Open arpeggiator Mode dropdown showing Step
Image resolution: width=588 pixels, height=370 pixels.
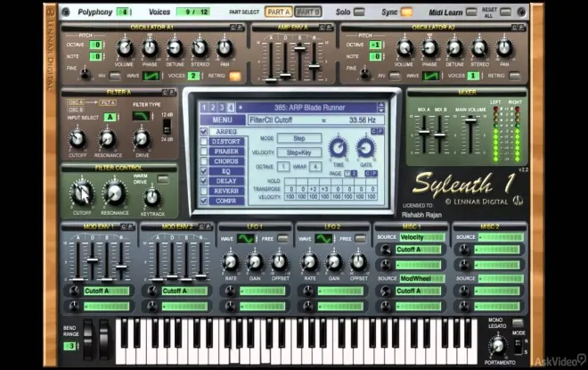298,138
